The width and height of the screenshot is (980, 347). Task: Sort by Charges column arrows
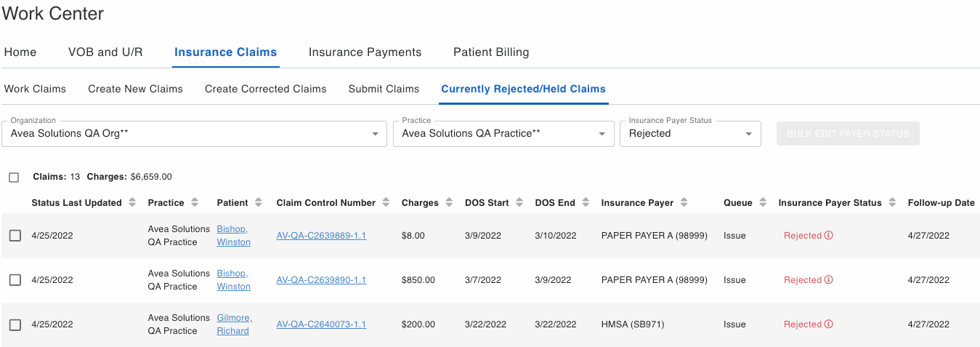pyautogui.click(x=449, y=203)
